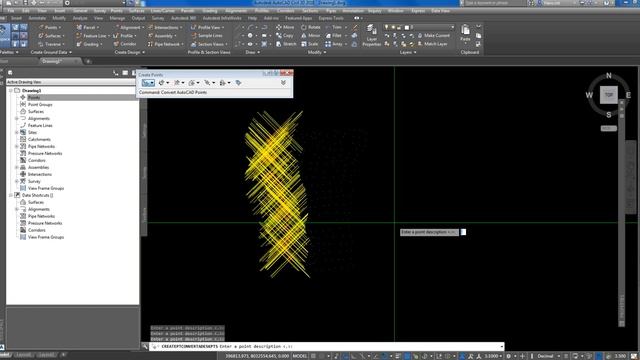Click the Match Layer button
Image resolution: width=640 pixels, height=360 pixels.
(x=432, y=44)
